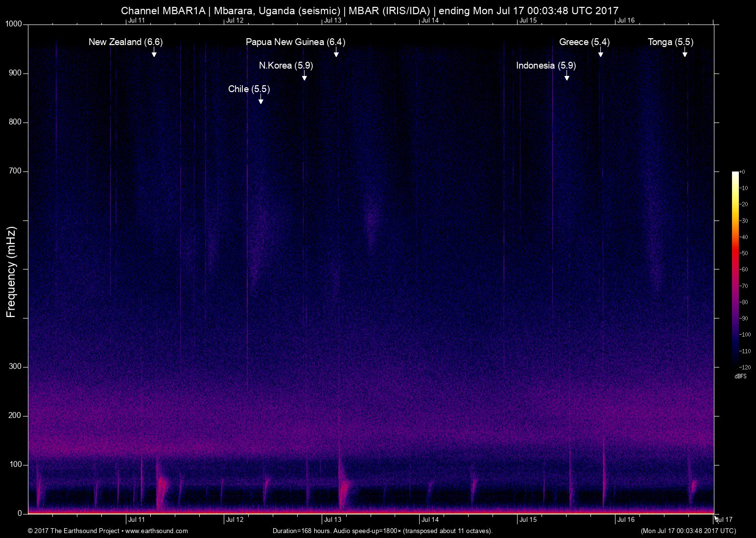Select the Papua New Guinea (6.4) label

tap(295, 42)
